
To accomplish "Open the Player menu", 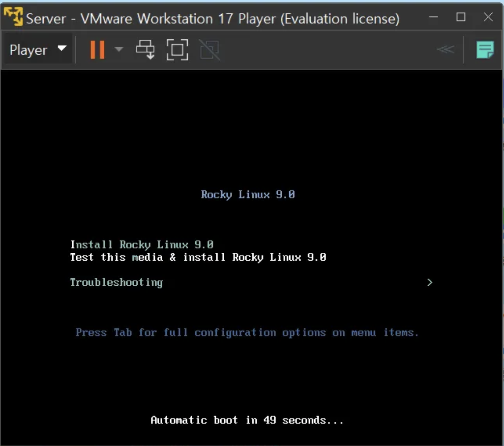I will coord(38,50).
